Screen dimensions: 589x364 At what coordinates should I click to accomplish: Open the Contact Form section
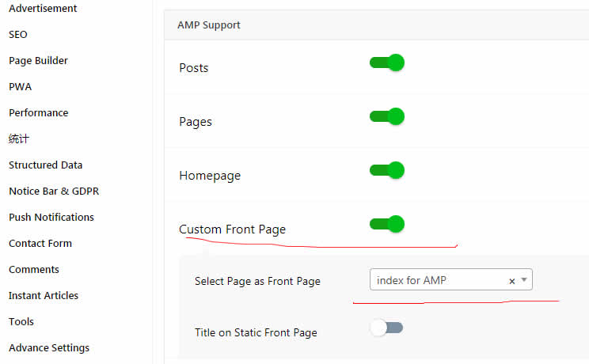pos(40,244)
